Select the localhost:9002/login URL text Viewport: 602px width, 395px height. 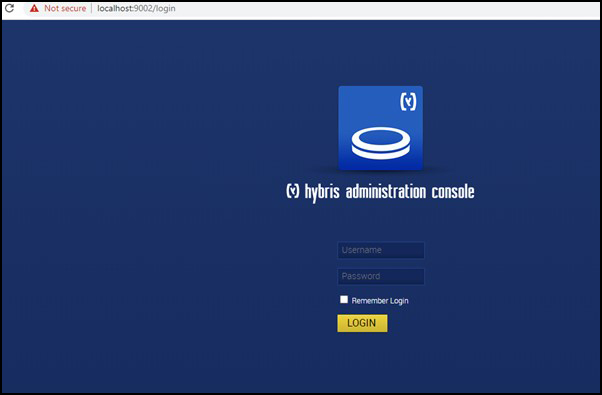[136, 8]
